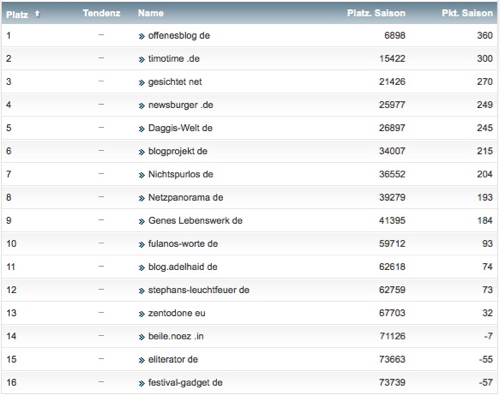Select season rank value 36552

[392, 174]
